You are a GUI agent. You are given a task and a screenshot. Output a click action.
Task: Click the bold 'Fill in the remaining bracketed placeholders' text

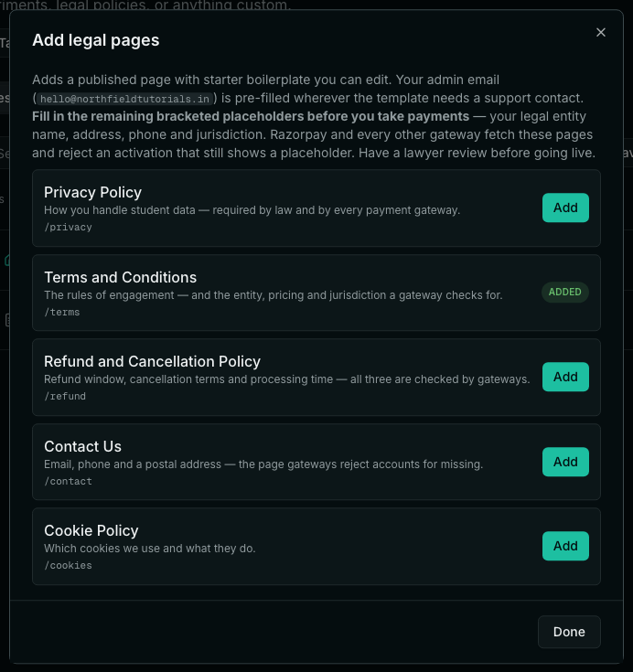pos(251,116)
